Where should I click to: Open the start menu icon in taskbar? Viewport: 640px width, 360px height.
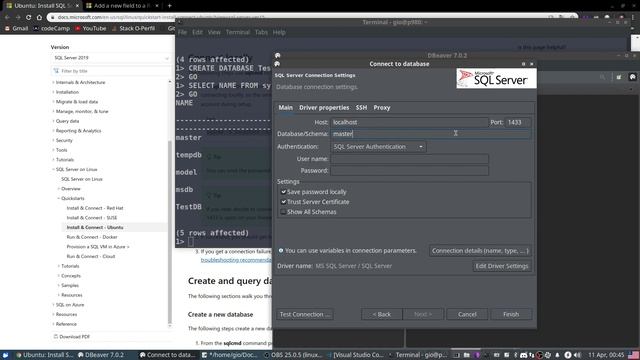click(5, 355)
